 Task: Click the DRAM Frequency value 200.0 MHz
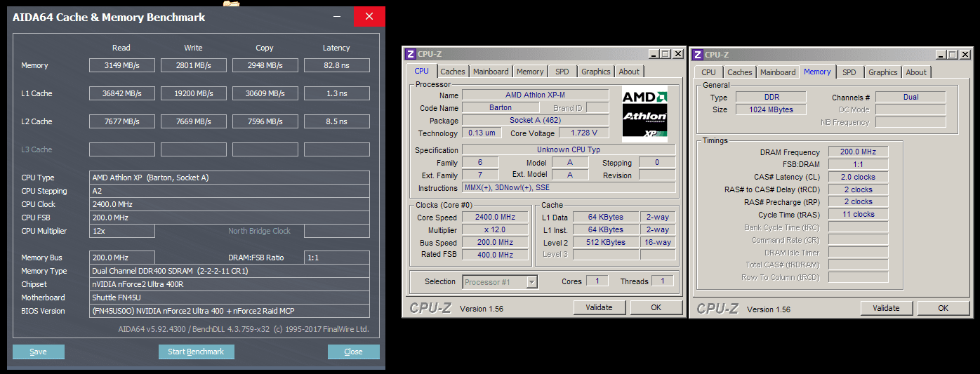click(859, 152)
